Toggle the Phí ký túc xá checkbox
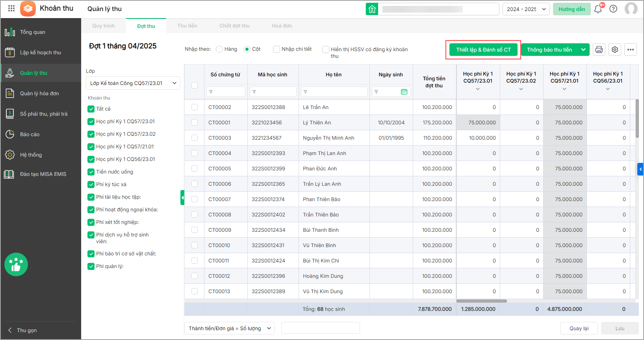The height and width of the screenshot is (340, 644). click(91, 185)
